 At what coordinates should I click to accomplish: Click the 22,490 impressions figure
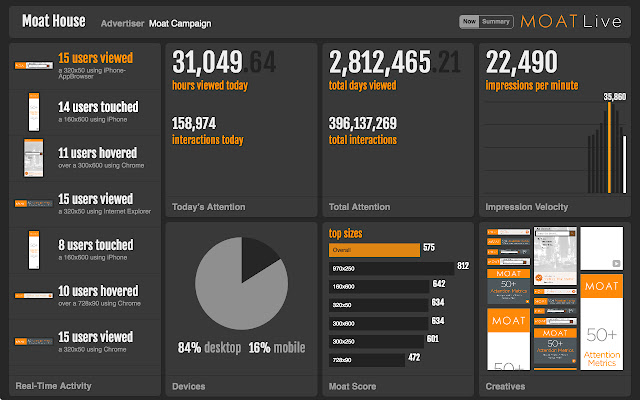point(522,62)
